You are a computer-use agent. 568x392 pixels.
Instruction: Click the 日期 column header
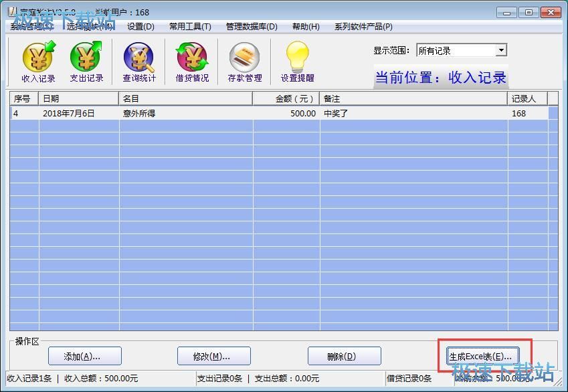click(x=79, y=99)
